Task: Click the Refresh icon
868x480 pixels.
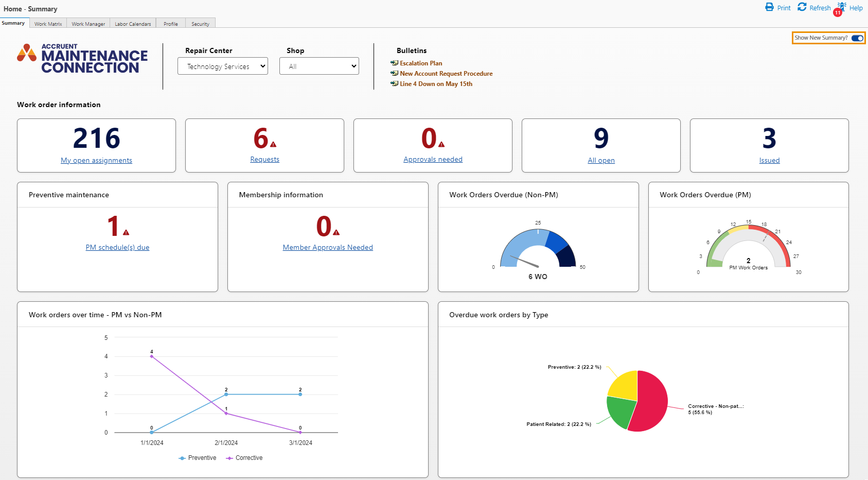Action: pyautogui.click(x=802, y=7)
